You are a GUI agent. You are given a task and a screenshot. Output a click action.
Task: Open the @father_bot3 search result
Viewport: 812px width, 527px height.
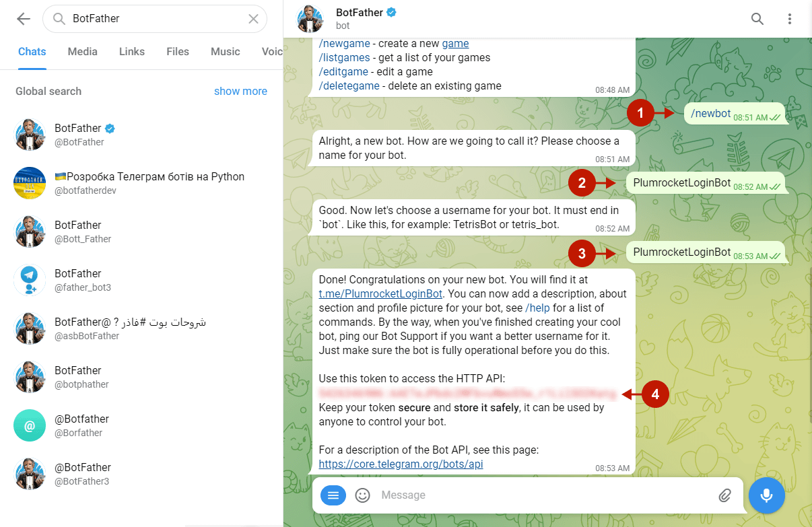[x=141, y=280]
